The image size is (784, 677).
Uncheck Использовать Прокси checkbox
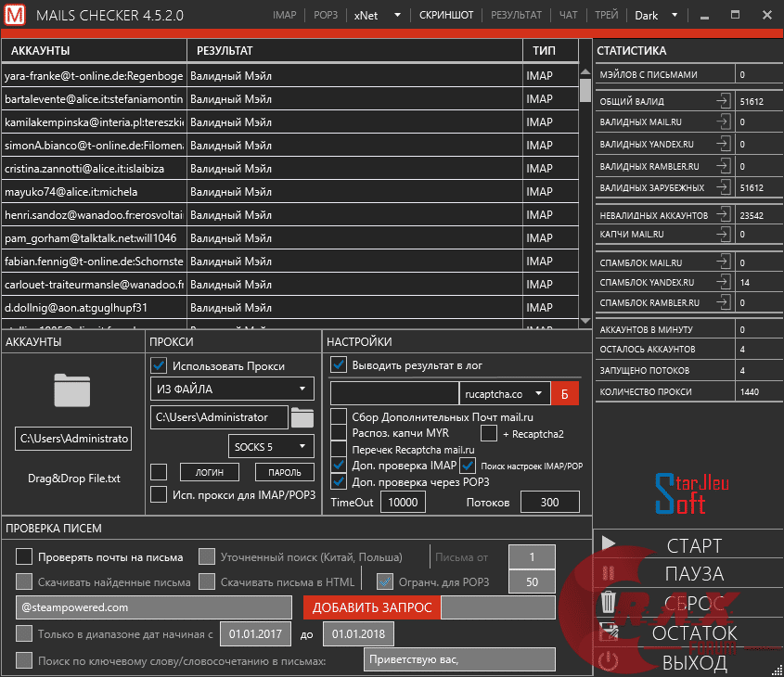pos(159,365)
